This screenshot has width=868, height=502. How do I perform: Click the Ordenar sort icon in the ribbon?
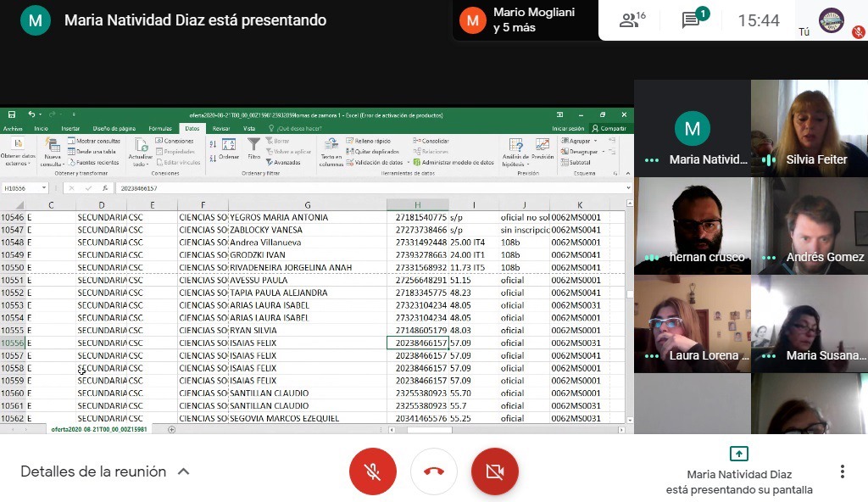coord(228,148)
